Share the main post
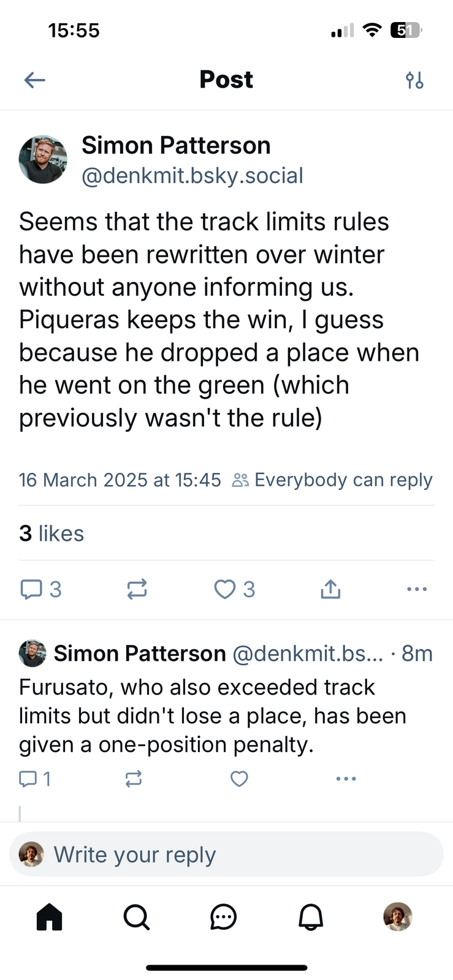This screenshot has height=980, width=453. tap(330, 589)
